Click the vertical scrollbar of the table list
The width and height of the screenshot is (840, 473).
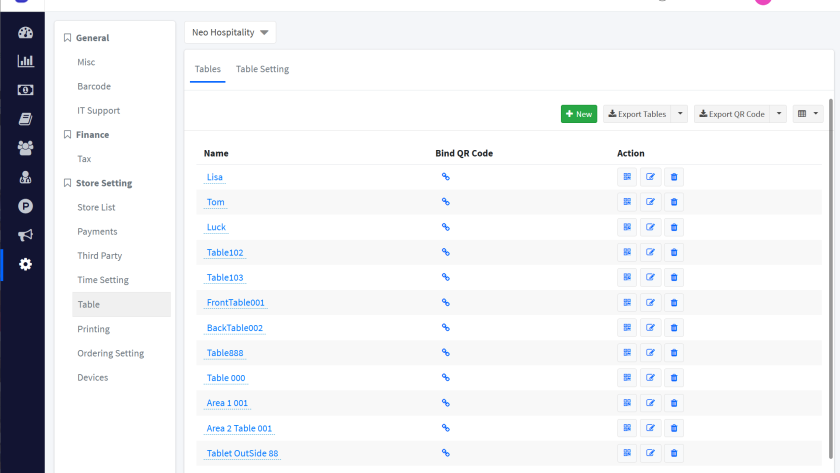(x=830, y=200)
